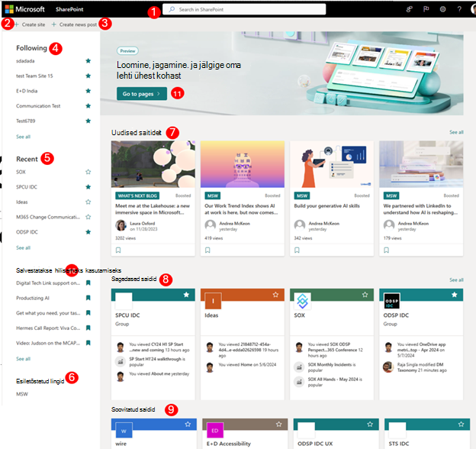The width and height of the screenshot is (476, 449).
Task: Click WHAT'S NEXT BLOG tag
Action: click(137, 195)
